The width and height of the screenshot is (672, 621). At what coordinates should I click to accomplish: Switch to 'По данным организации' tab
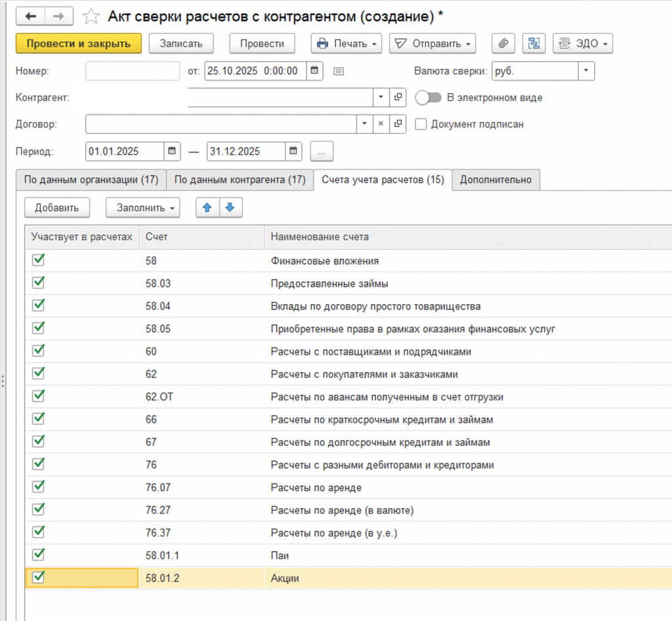pyautogui.click(x=91, y=180)
